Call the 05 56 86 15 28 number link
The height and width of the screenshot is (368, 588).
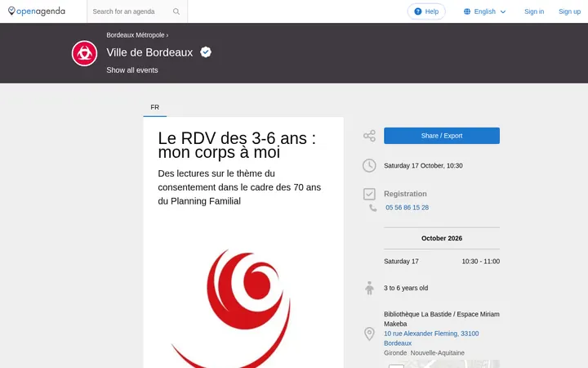coord(407,208)
